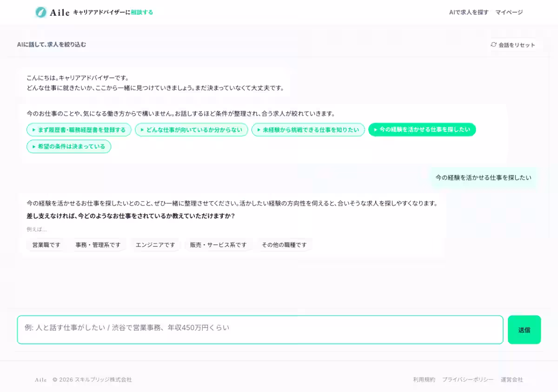Click the refresh icon in 会話をリセット
This screenshot has width=558, height=392.
click(x=493, y=45)
